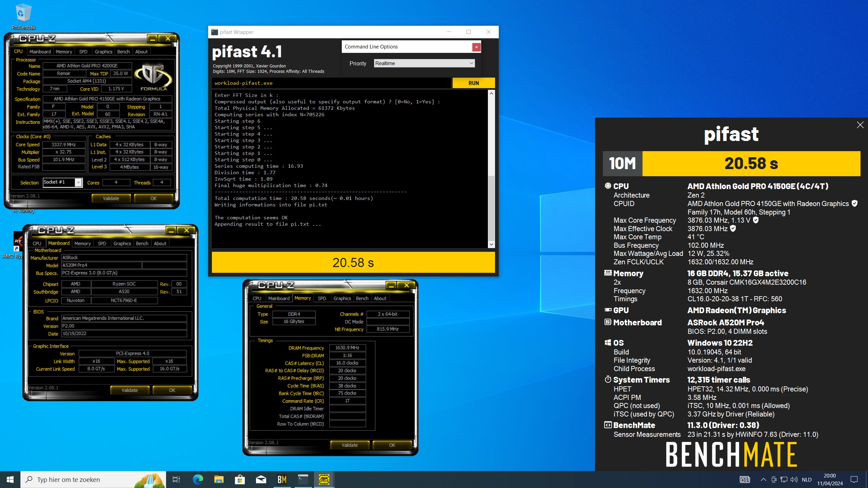Show hidden system tray icons
This screenshot has width=868, height=488.
[763, 480]
